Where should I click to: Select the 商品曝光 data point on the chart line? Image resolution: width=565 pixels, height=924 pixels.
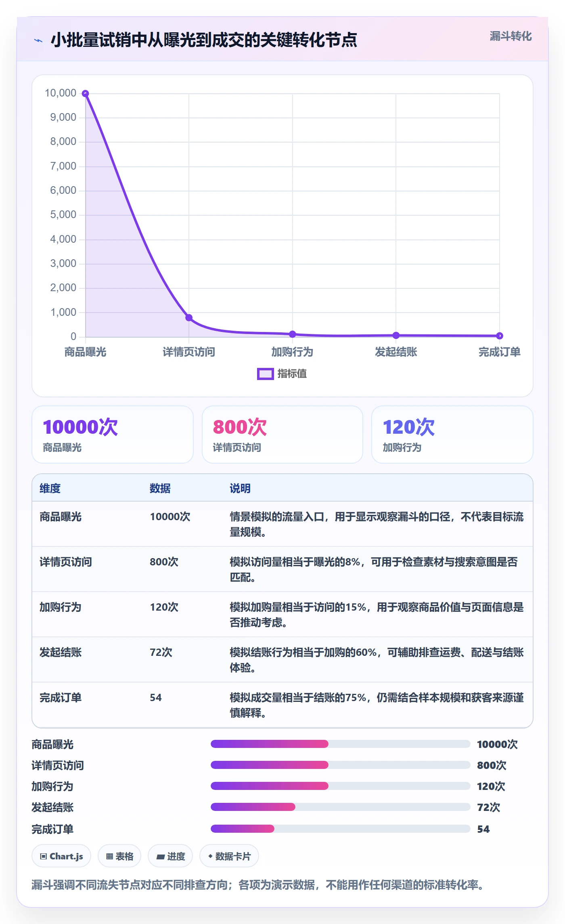(x=86, y=94)
